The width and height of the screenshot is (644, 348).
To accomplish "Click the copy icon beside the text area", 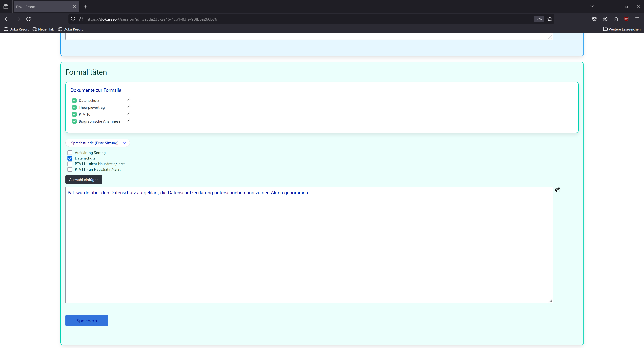I will [x=557, y=190].
